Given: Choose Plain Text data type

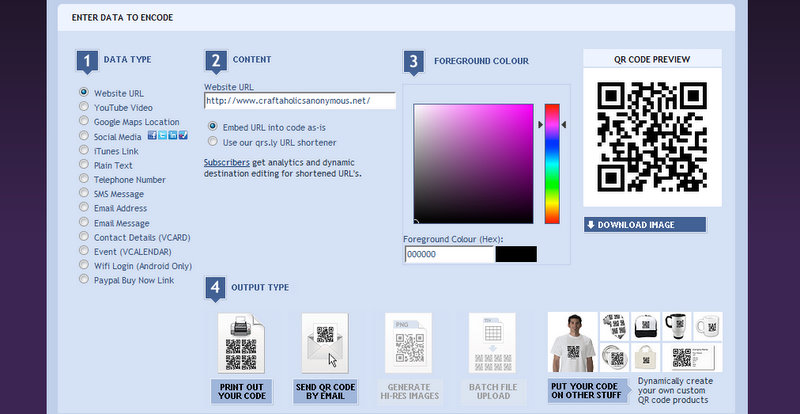Looking at the screenshot, I should pos(84,164).
